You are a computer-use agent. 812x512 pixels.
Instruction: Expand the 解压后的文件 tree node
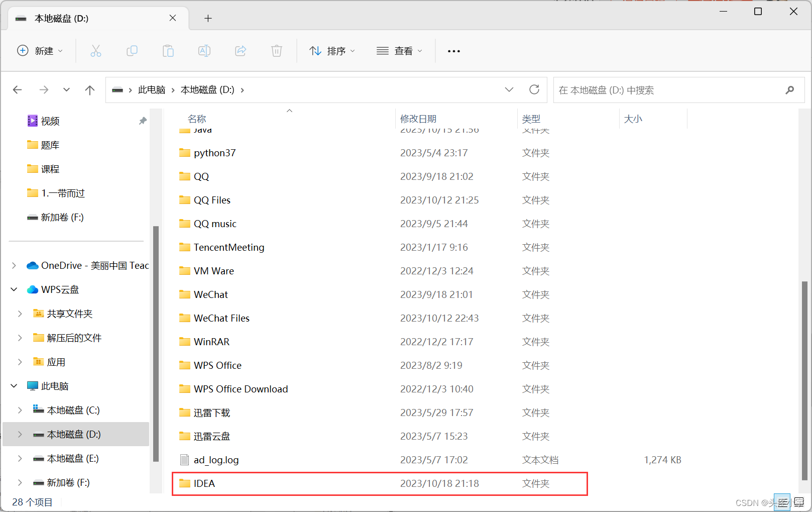click(x=20, y=338)
